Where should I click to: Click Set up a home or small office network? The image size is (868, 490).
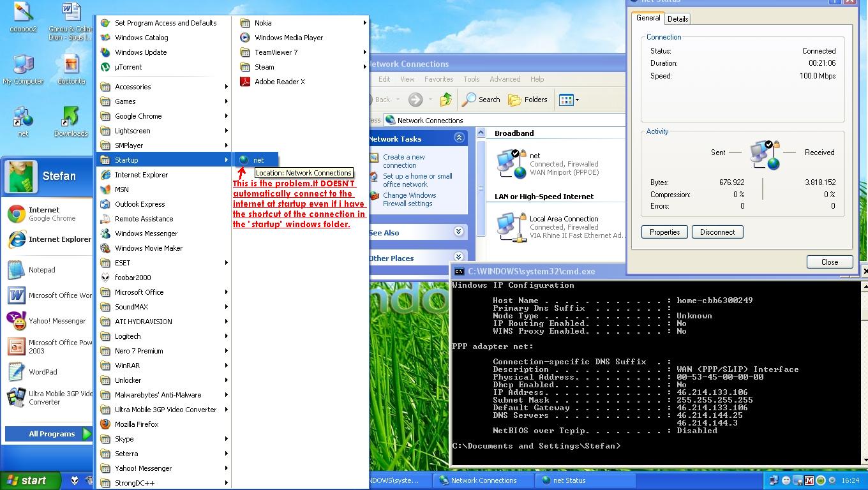point(417,180)
